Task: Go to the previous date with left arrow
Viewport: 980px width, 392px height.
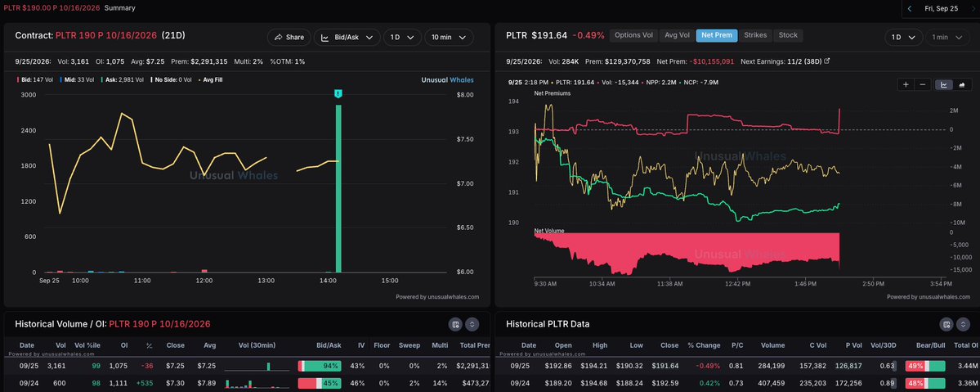Action: pyautogui.click(x=910, y=9)
